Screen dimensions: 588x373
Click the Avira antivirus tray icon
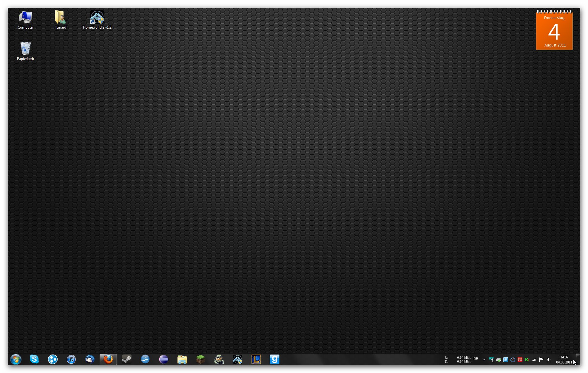(520, 360)
